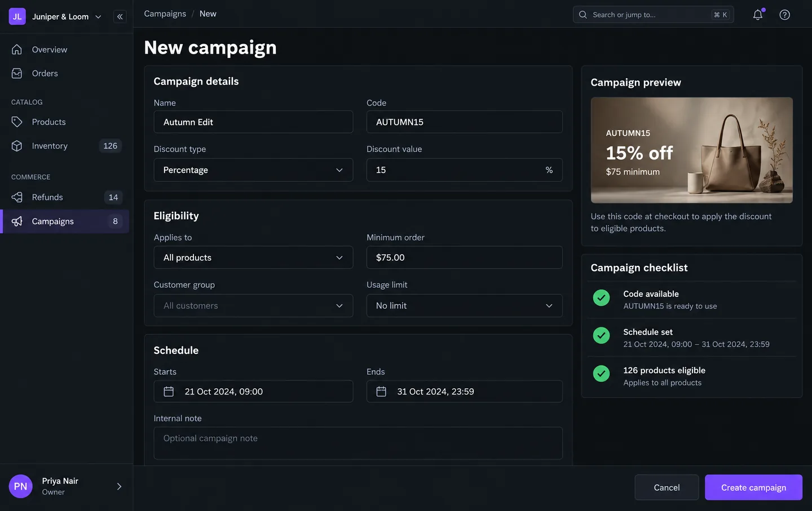The width and height of the screenshot is (812, 511).
Task: Navigate to Products in the catalog
Action: pos(66,122)
